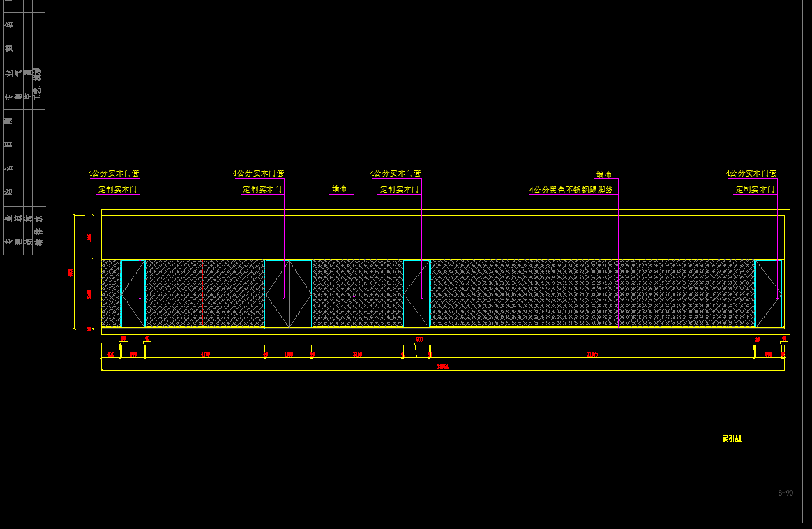Click the 墙布 label above the right wall panel
Viewport: 812px width, 529px height.
point(604,174)
